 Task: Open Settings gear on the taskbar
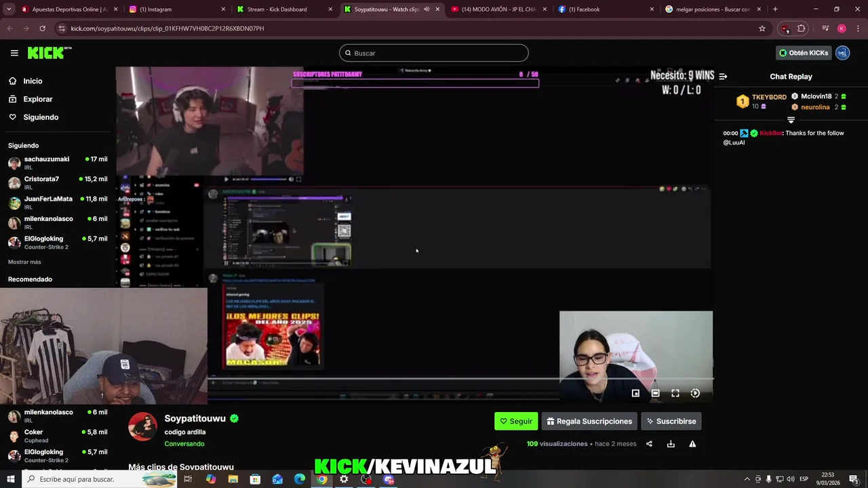point(344,479)
